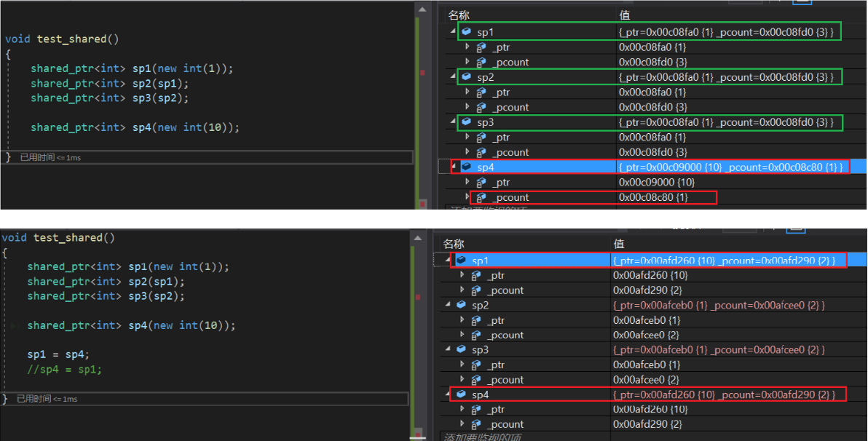Click field icon of sp1's _ptr 0x00c08fa0
The height and width of the screenshot is (441, 868).
pos(481,47)
